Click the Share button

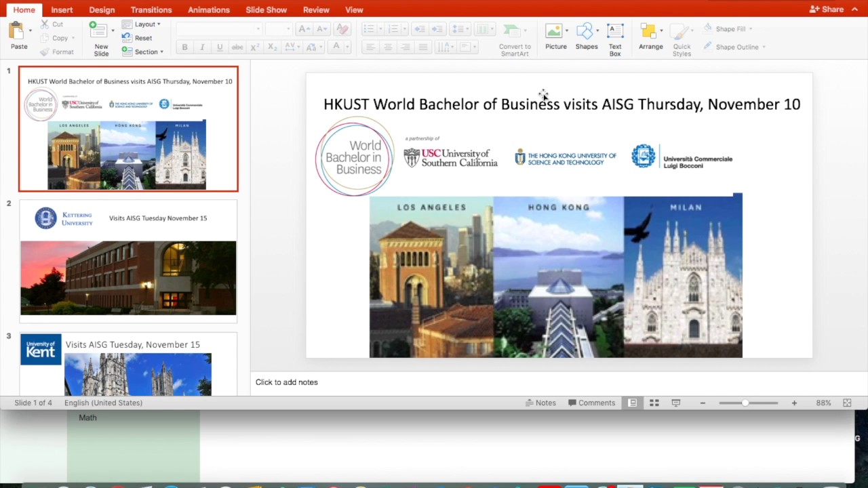(827, 9)
